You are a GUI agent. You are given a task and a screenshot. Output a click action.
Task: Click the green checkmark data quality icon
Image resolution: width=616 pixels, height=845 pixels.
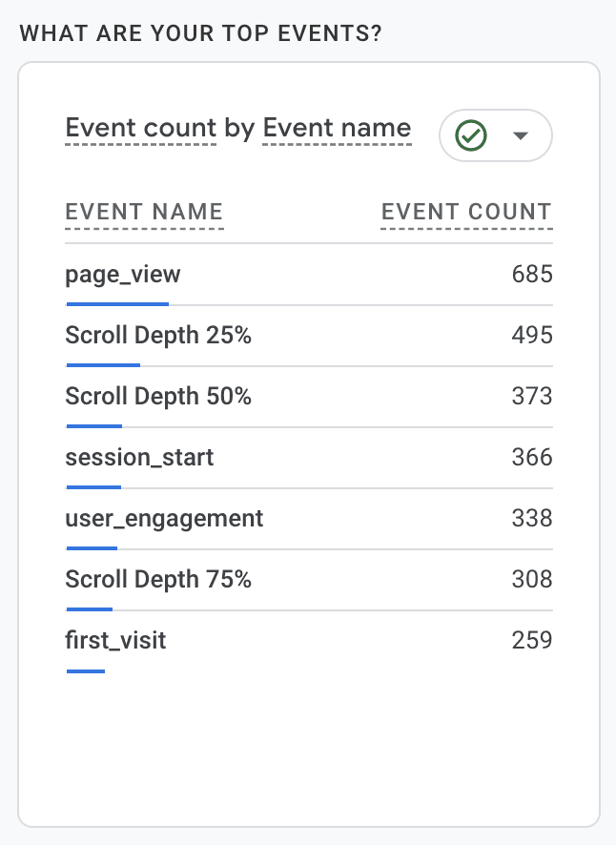click(471, 136)
